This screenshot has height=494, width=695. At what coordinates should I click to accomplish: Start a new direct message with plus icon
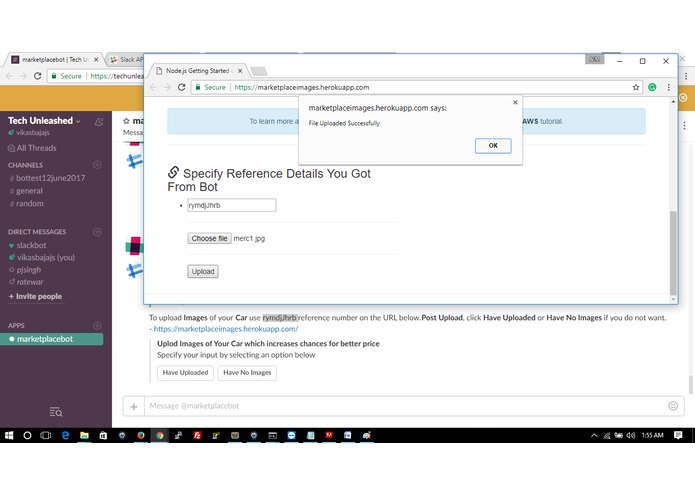(x=97, y=232)
